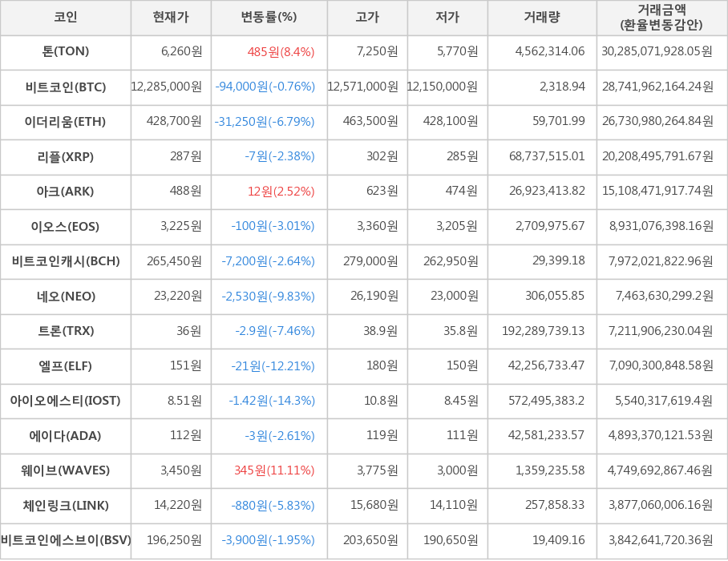Open the 이더리움(ETH) coin entry
Image resolution: width=728 pixels, height=561 pixels.
tap(66, 122)
